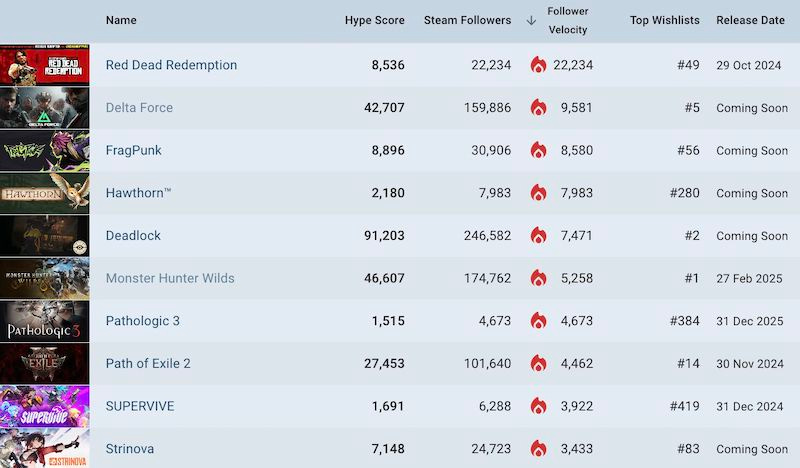Open the SUPERVIVE game link
Image resolution: width=800 pixels, height=468 pixels.
(140, 406)
